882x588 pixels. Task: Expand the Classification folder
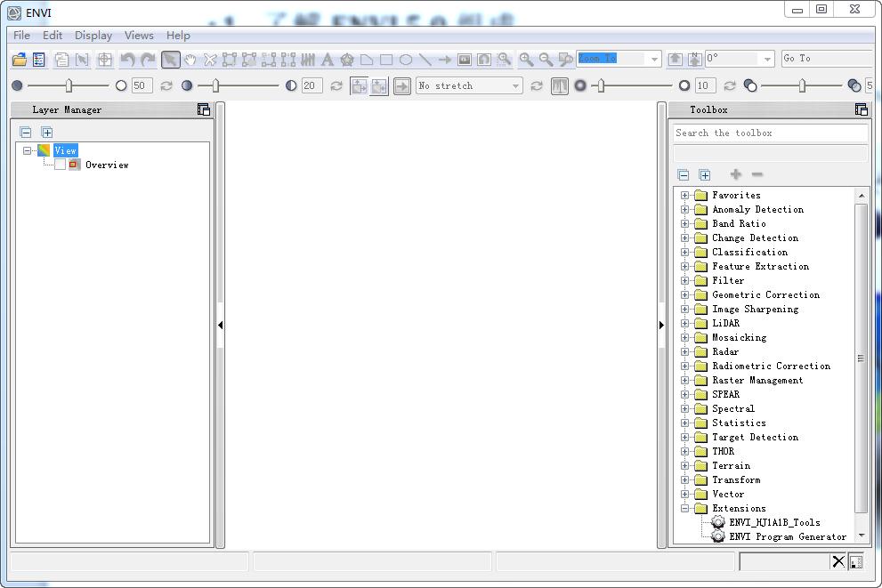tap(684, 253)
